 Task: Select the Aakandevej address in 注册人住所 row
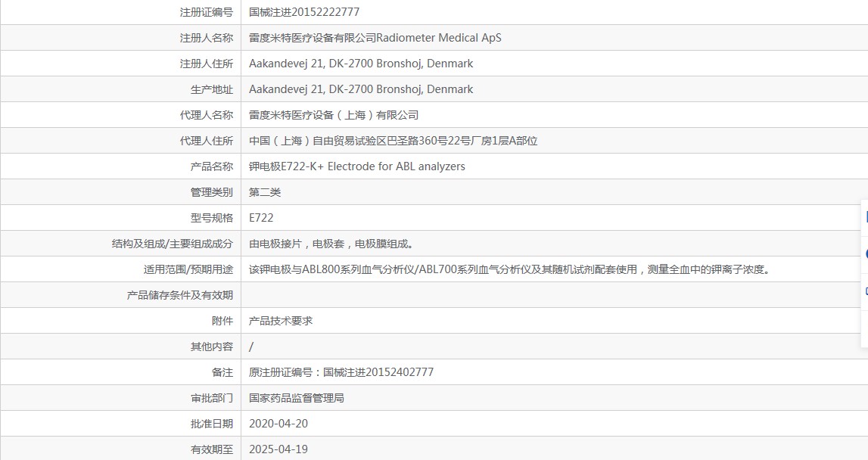[361, 64]
